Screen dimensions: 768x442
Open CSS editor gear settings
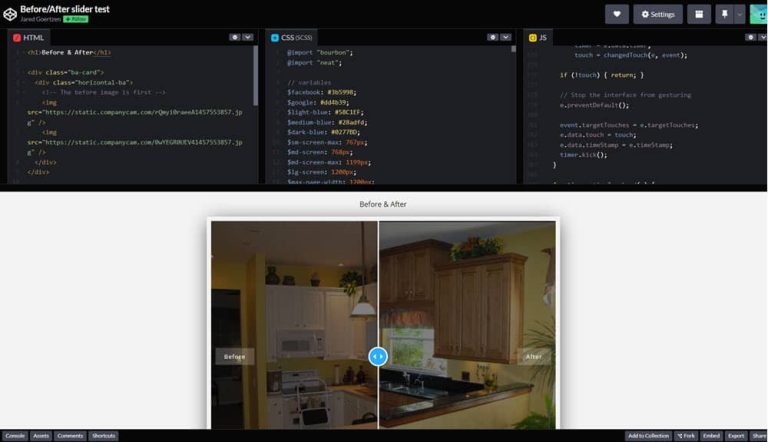[x=492, y=37]
